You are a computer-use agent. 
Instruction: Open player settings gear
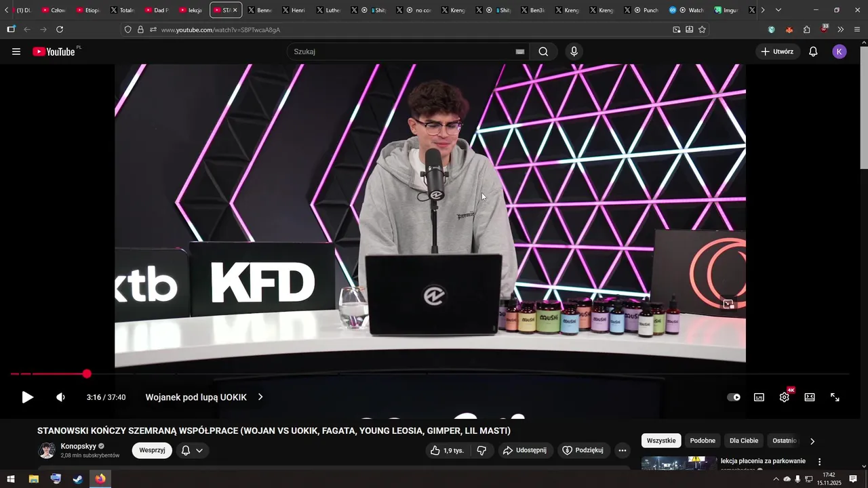click(x=785, y=397)
